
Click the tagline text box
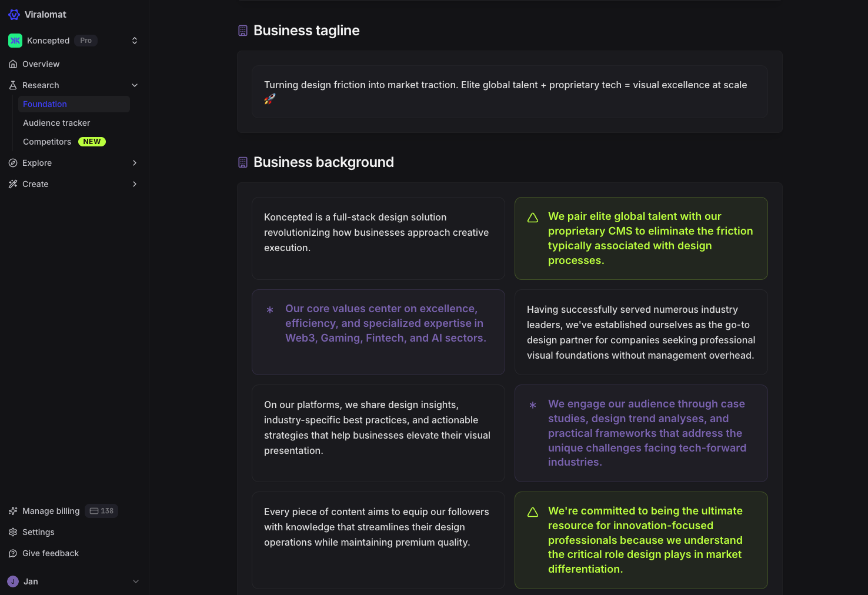click(510, 92)
